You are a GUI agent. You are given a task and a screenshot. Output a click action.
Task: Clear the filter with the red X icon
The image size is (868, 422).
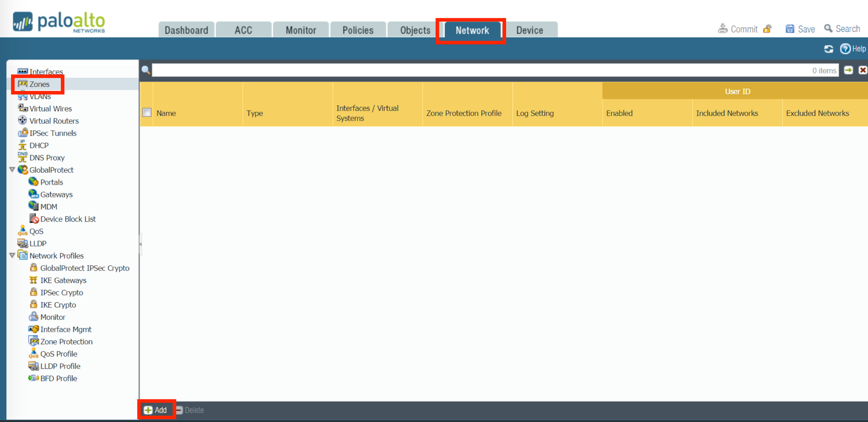tap(862, 70)
